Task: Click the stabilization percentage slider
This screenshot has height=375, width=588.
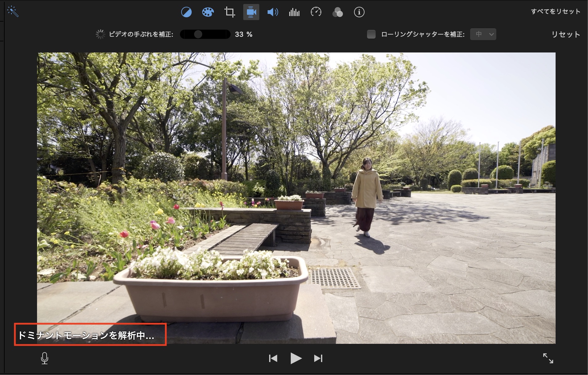Action: point(205,34)
